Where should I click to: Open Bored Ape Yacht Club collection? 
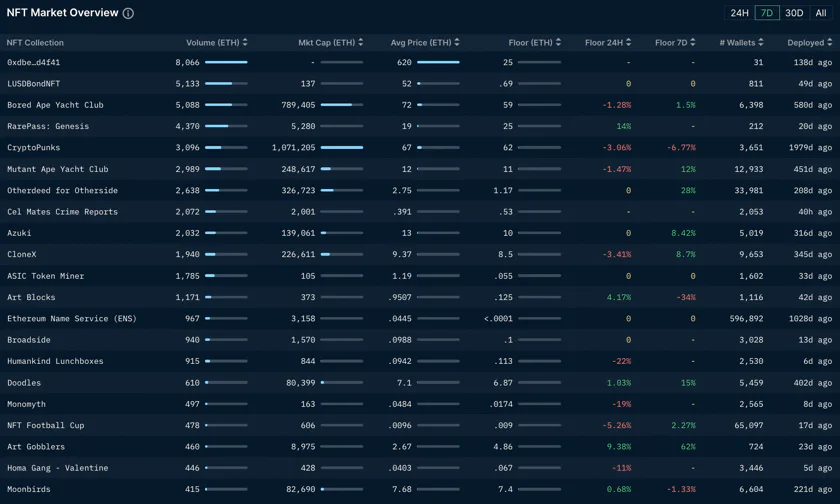[x=55, y=105]
